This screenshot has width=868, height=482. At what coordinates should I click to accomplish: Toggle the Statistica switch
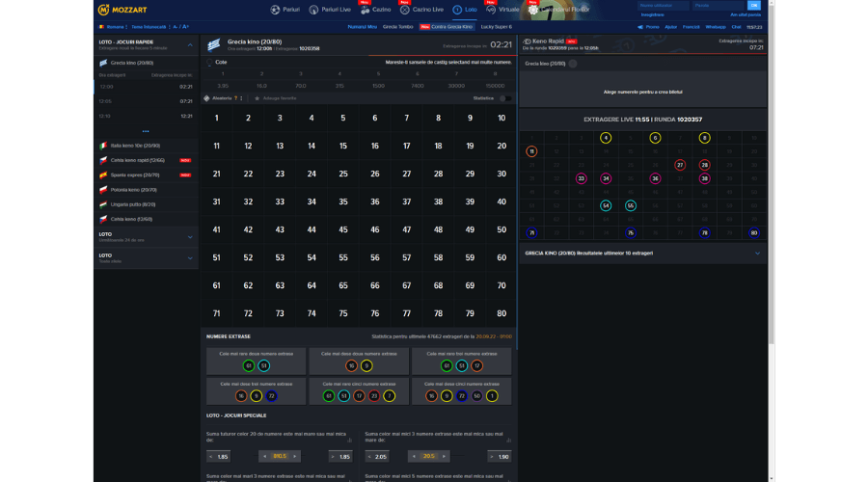pos(504,98)
